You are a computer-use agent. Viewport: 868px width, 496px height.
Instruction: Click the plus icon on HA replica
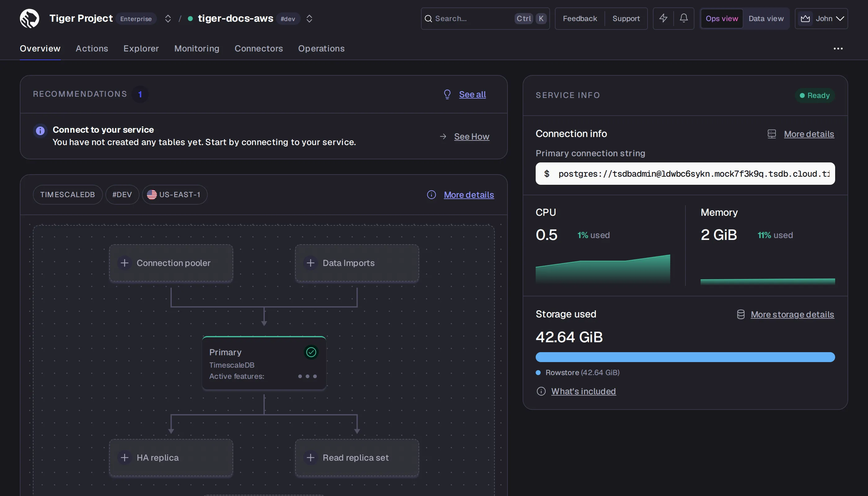click(x=125, y=458)
